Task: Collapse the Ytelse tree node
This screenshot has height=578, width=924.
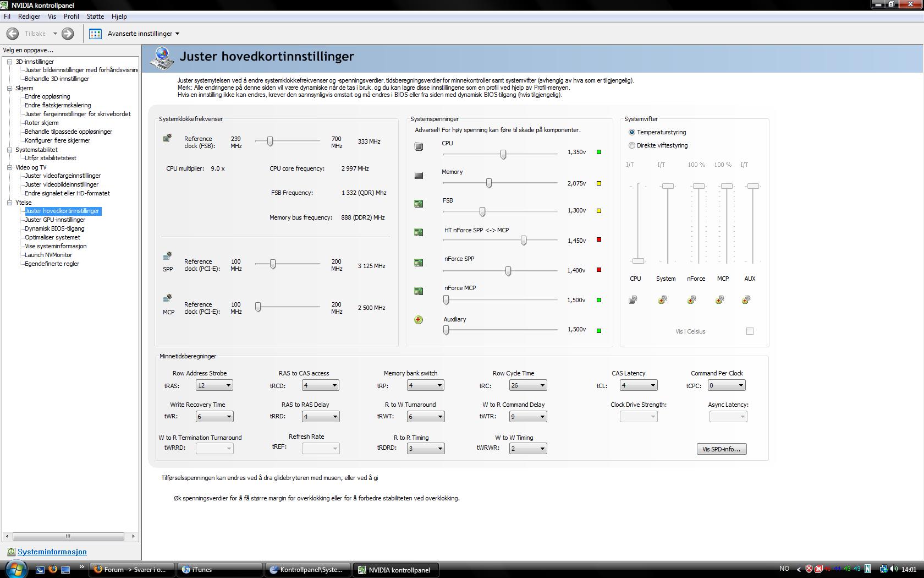Action: pos(9,203)
